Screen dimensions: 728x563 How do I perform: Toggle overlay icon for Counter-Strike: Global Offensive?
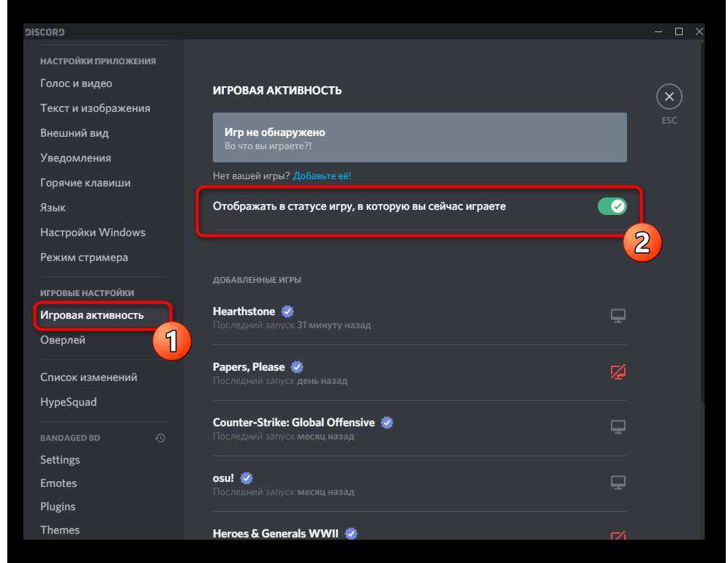point(618,426)
